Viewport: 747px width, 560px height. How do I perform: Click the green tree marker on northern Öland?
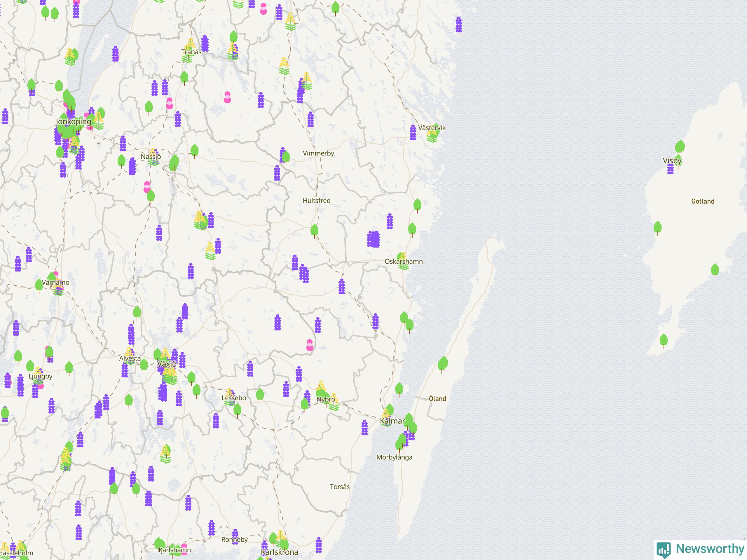pos(442,365)
